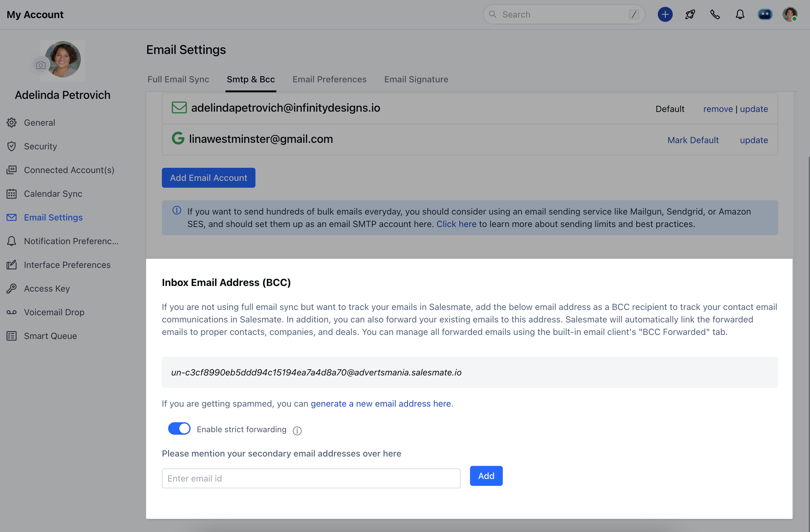Open Voicemail Drop in sidebar
The image size is (810, 532).
(54, 312)
